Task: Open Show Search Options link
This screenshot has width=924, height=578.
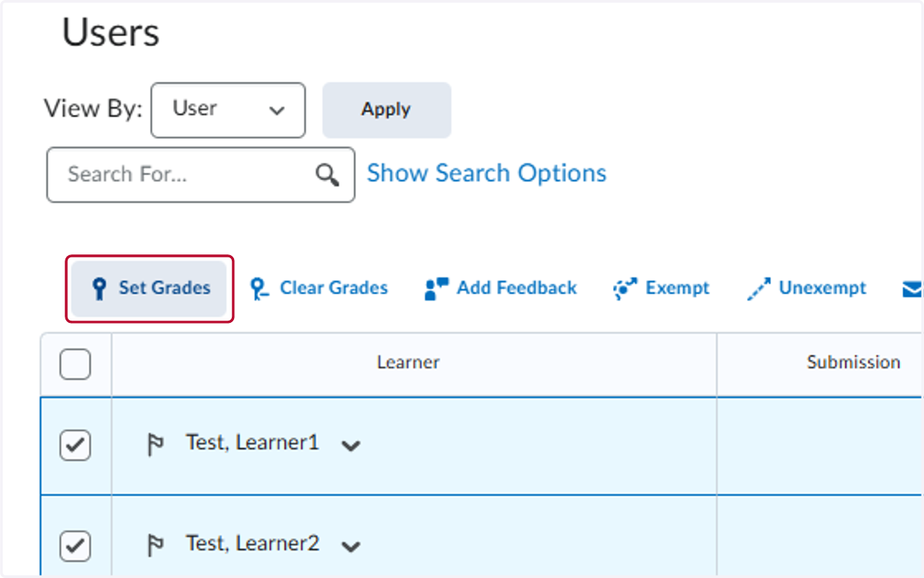Action: [x=487, y=173]
